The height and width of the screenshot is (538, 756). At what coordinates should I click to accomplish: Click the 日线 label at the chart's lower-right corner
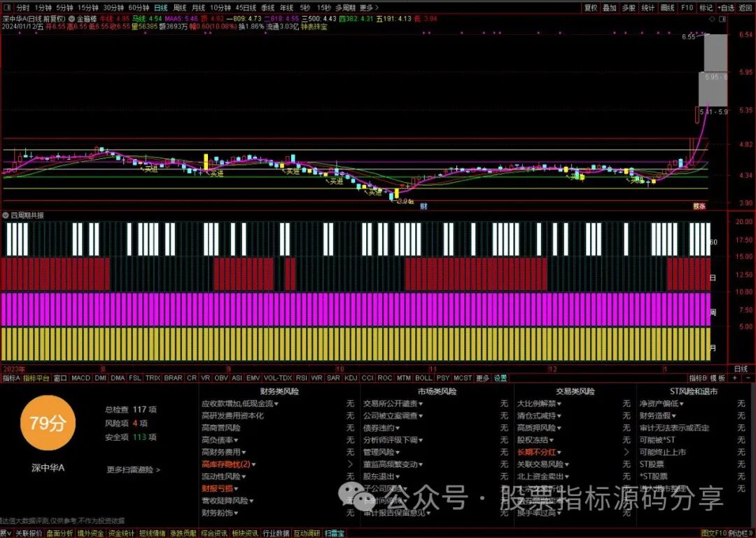point(741,368)
